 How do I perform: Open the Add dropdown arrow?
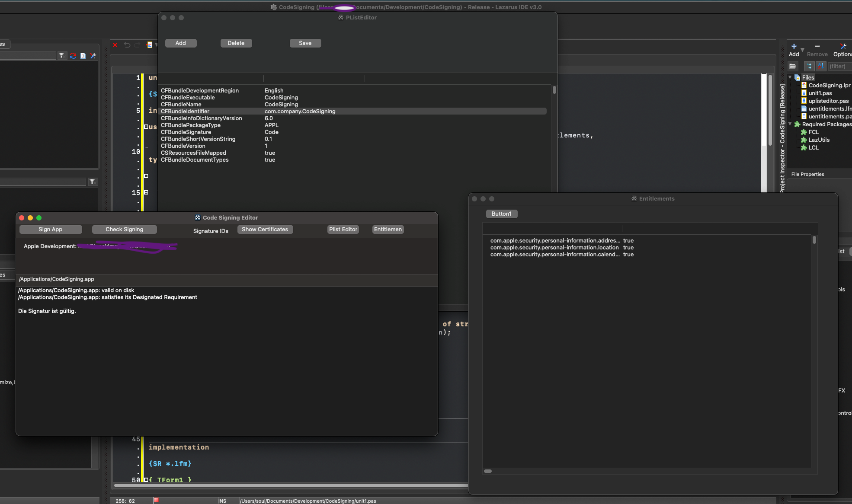(803, 50)
